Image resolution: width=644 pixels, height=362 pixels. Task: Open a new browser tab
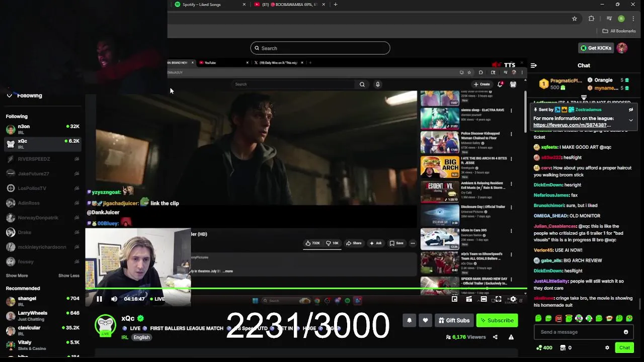(x=336, y=5)
